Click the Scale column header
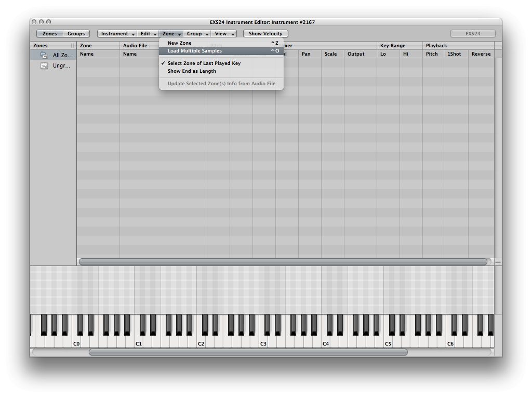The height and width of the screenshot is (398, 532). (332, 54)
